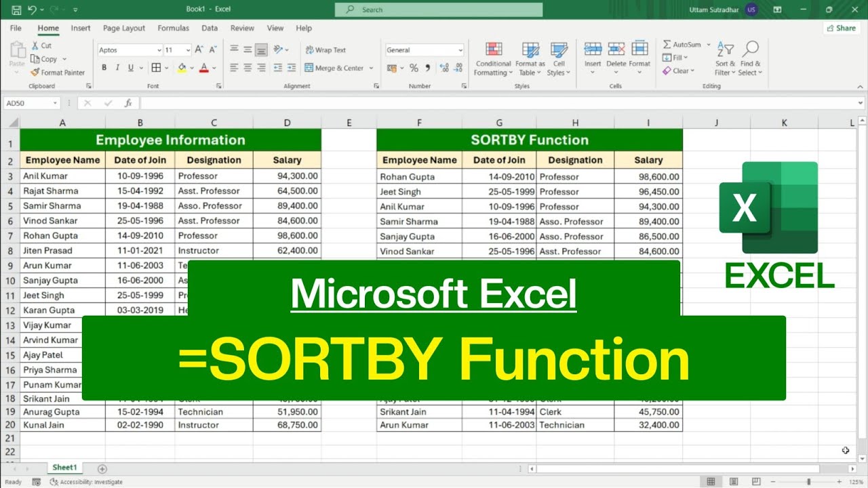Click the Share button
The height and width of the screenshot is (488, 868).
841,28
